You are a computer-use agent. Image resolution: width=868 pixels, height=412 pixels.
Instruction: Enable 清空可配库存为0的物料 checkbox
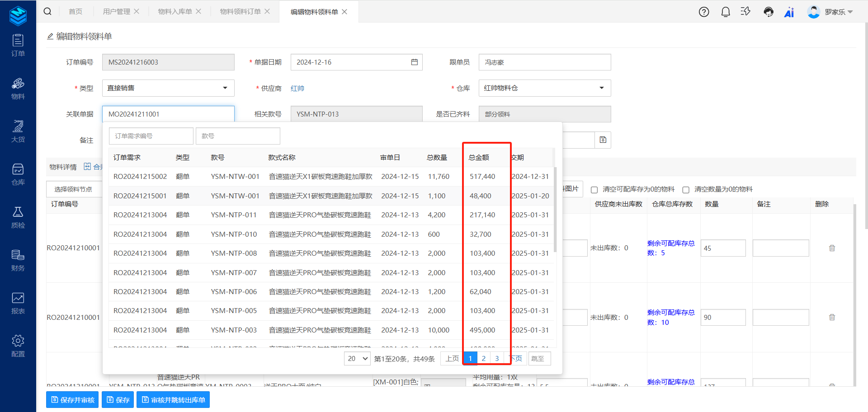click(x=594, y=190)
